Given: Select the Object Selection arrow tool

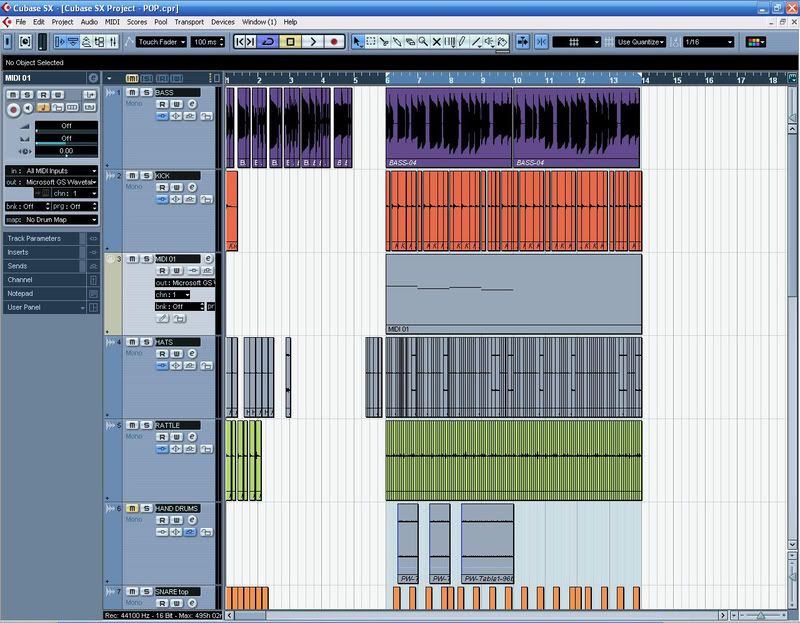Looking at the screenshot, I should pyautogui.click(x=358, y=42).
